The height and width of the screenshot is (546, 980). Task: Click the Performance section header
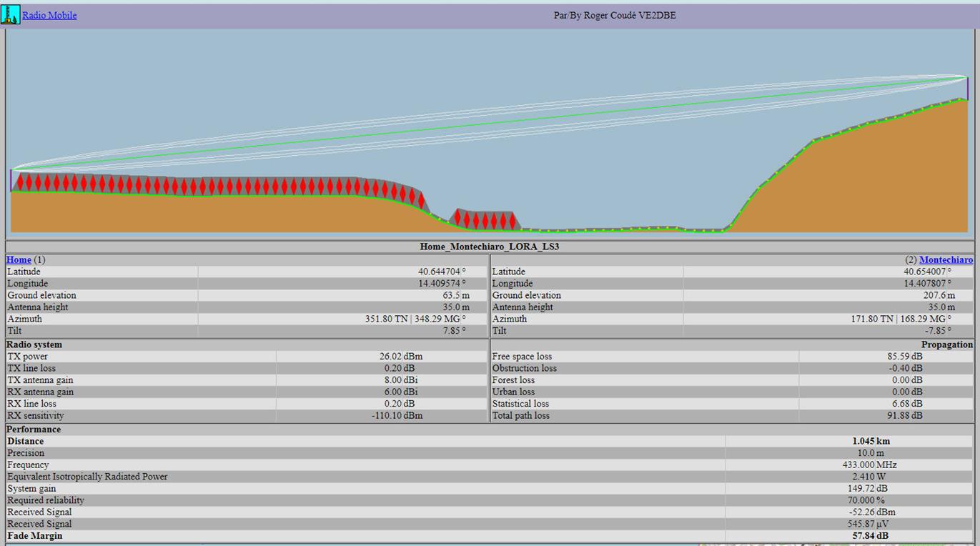pos(34,430)
